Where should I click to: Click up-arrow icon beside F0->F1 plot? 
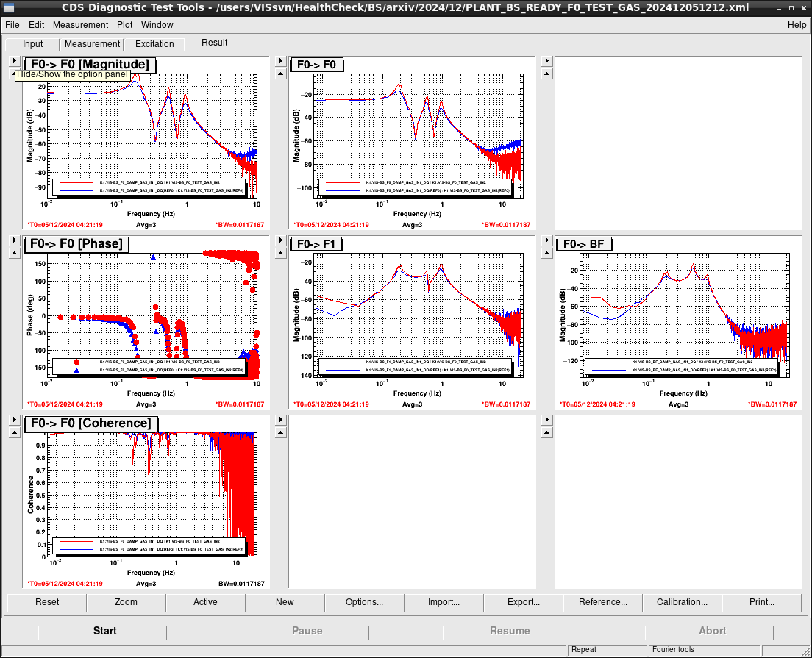(x=281, y=253)
